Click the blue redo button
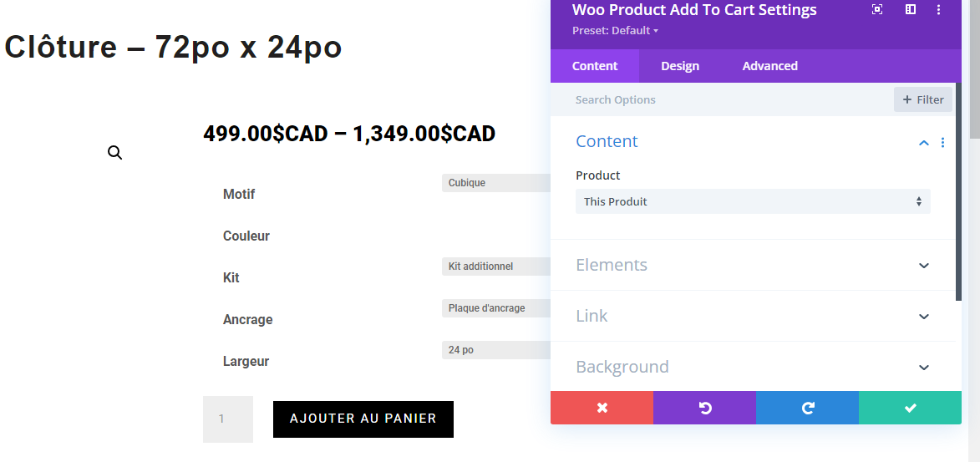 [x=808, y=408]
